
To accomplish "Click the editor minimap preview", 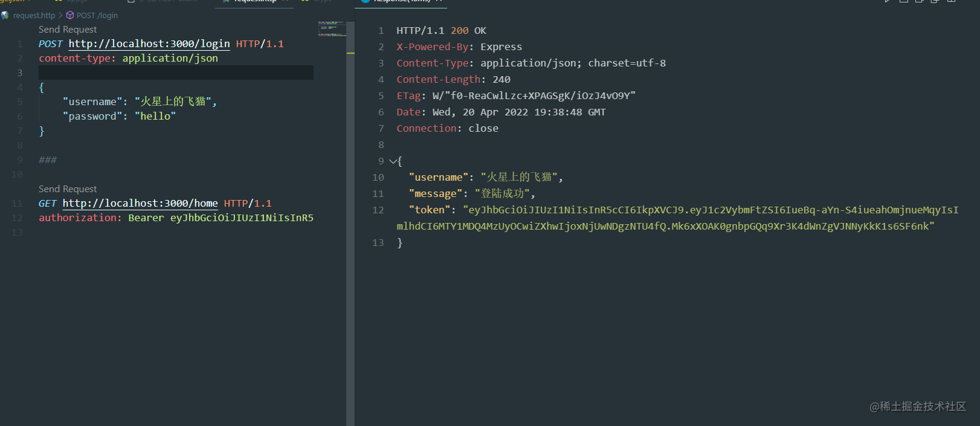I will [332, 29].
